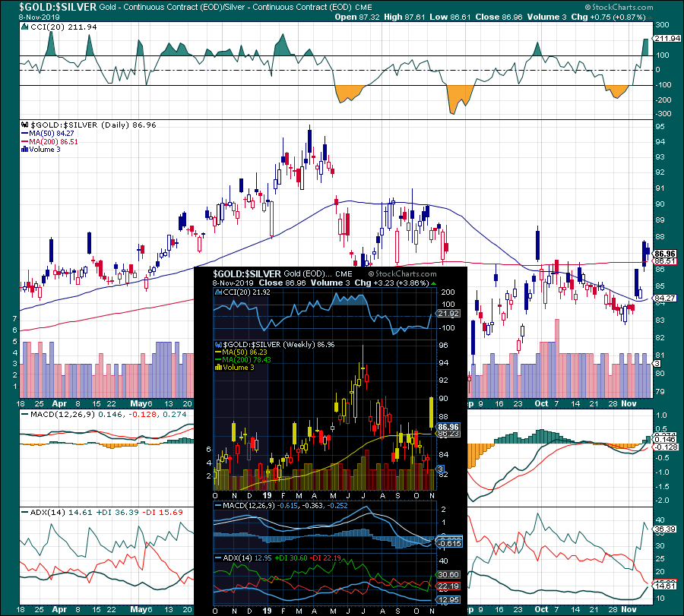Click the Oct marker on the daily time axis
This screenshot has width=684, height=616.
pyautogui.click(x=541, y=403)
